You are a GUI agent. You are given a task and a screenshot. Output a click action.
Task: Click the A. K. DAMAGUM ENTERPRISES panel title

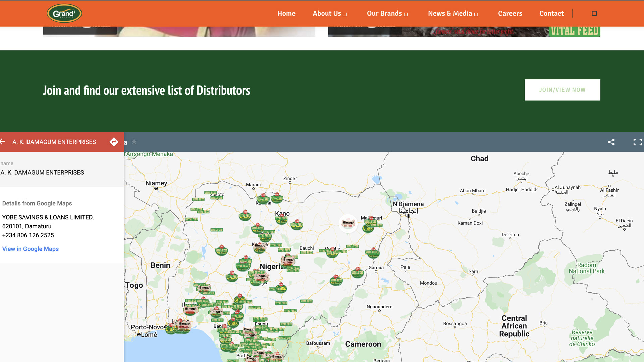[54, 142]
